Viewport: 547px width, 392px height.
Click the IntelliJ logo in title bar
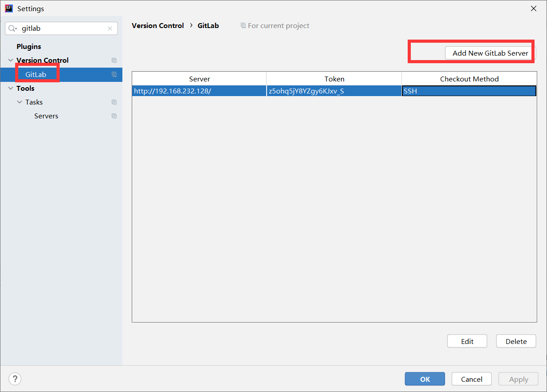(8, 8)
